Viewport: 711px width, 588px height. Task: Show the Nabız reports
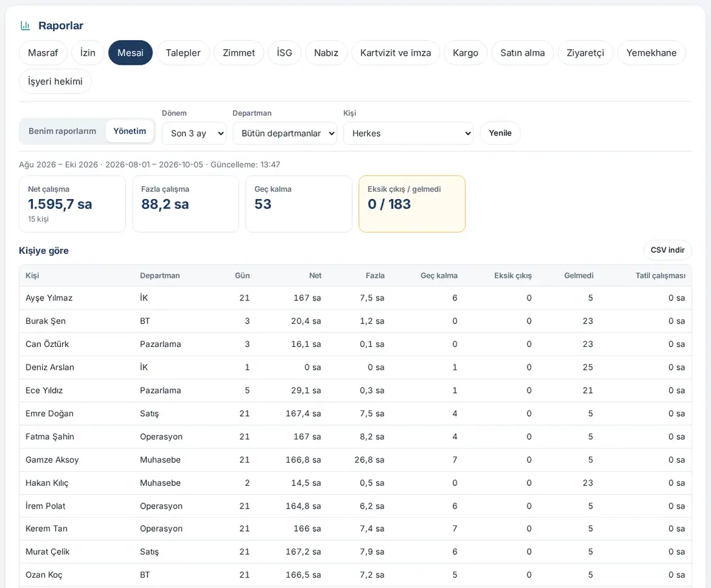click(326, 52)
